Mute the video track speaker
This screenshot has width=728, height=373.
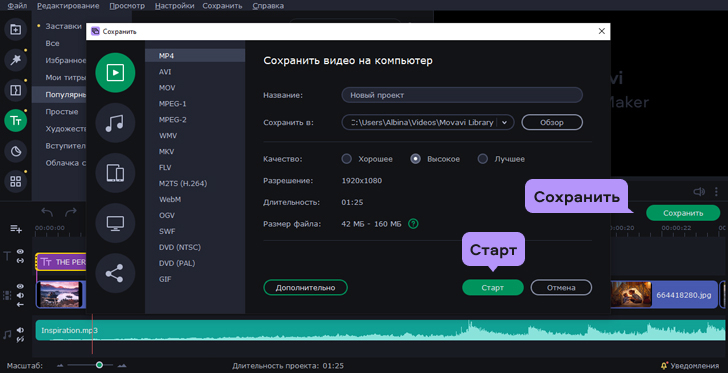[x=20, y=295]
